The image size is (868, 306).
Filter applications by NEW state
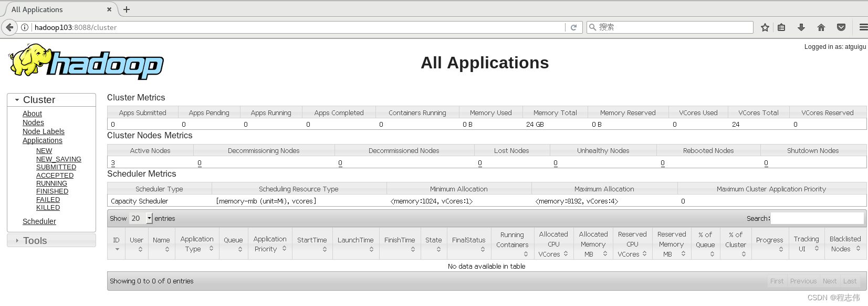(44, 151)
